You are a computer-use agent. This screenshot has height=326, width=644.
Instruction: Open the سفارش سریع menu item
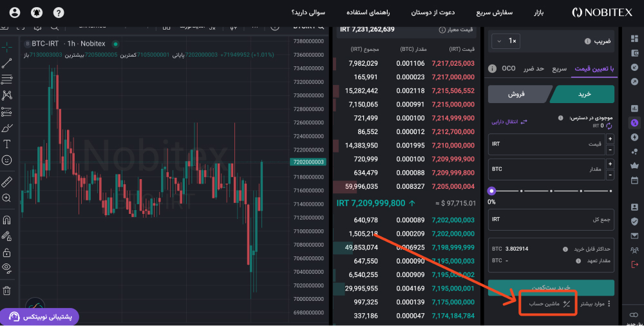(495, 13)
